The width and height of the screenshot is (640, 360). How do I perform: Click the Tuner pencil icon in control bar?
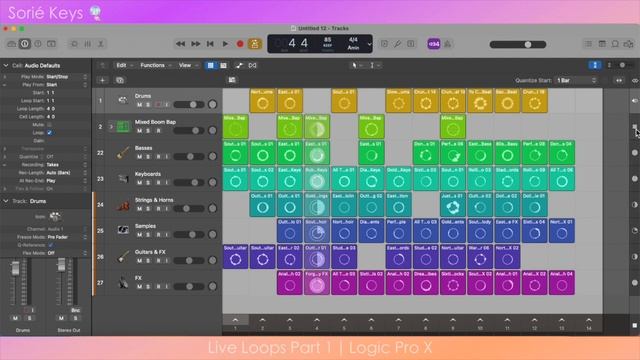397,44
